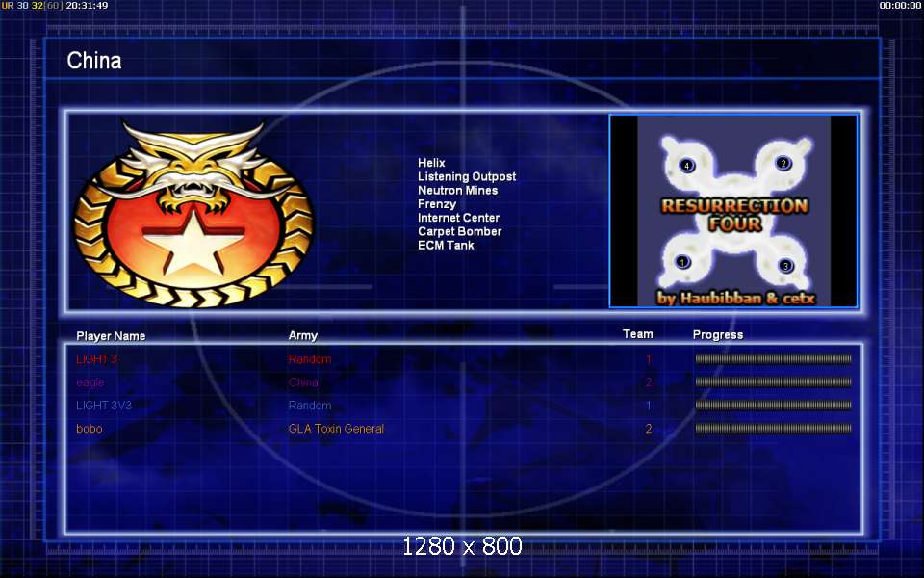Select player eagle in the list
The image size is (924, 578).
click(90, 382)
